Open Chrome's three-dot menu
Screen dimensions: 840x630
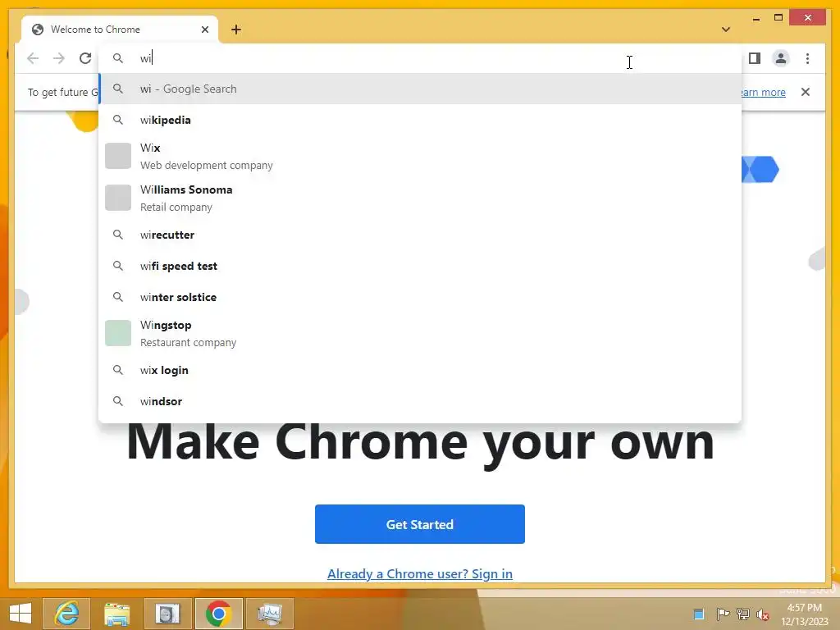(x=807, y=58)
